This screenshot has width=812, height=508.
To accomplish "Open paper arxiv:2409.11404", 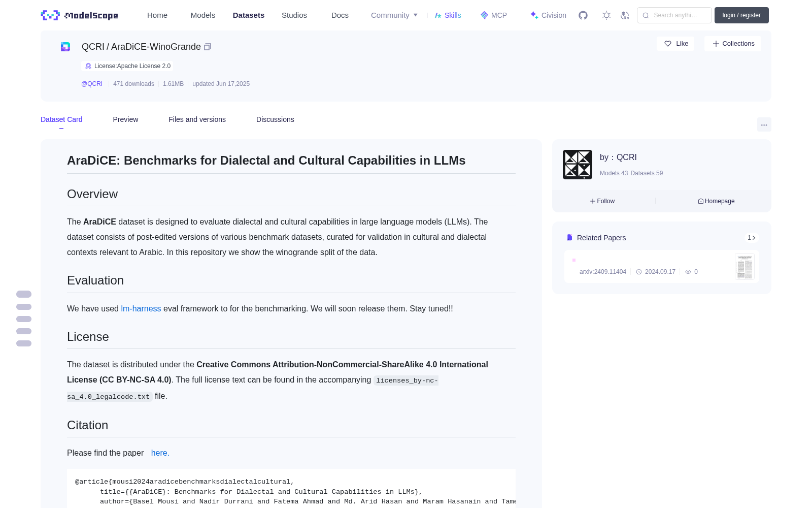I will [603, 272].
